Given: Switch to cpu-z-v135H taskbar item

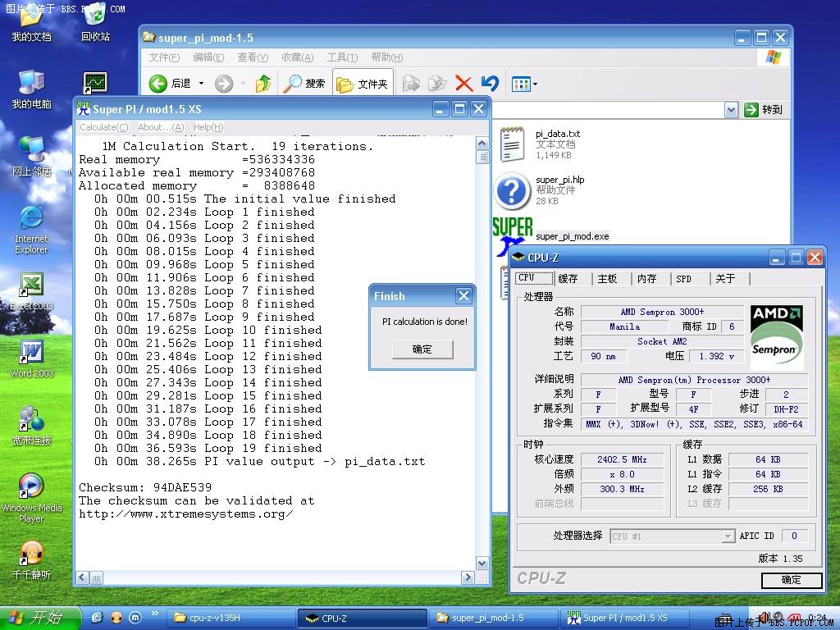Looking at the screenshot, I should (x=231, y=618).
